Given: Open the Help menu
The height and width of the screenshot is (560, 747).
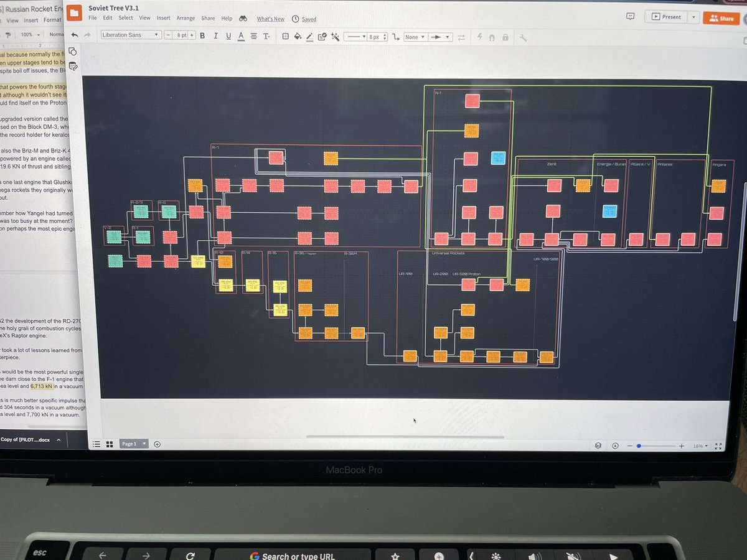Looking at the screenshot, I should tap(227, 18).
